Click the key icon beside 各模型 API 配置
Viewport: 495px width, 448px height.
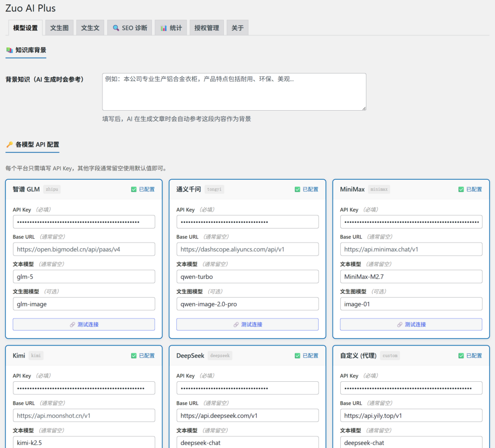(x=9, y=145)
